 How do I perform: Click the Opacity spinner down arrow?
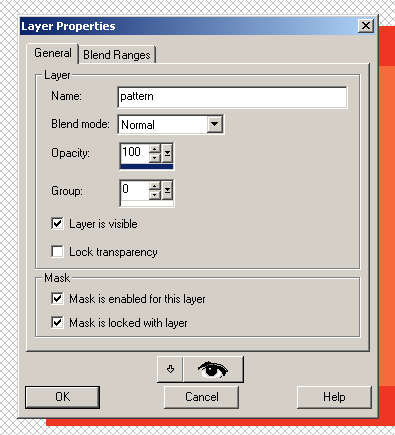[155, 158]
